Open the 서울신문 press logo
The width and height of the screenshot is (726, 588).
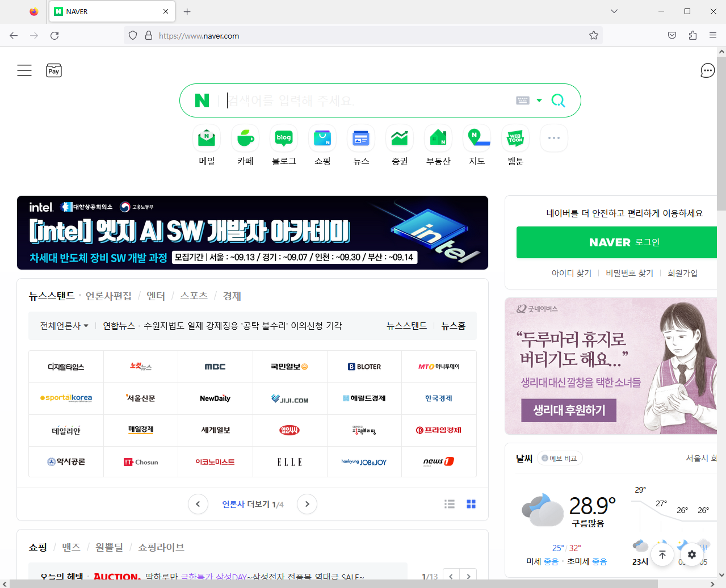141,398
